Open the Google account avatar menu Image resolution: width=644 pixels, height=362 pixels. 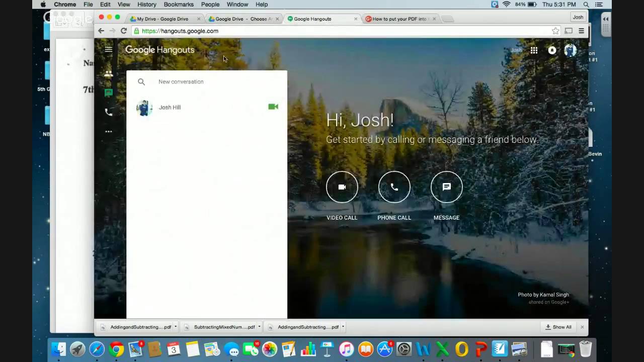click(x=570, y=50)
